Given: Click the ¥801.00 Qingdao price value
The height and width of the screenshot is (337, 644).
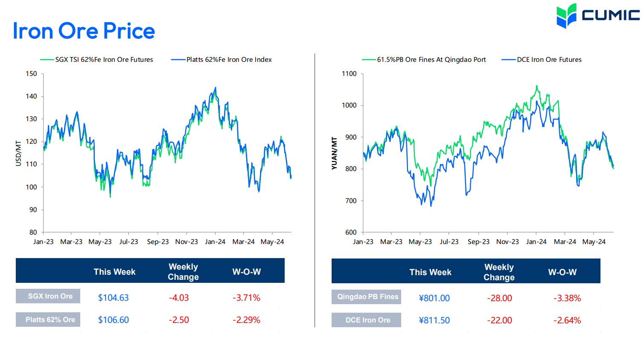Looking at the screenshot, I should [x=434, y=298].
